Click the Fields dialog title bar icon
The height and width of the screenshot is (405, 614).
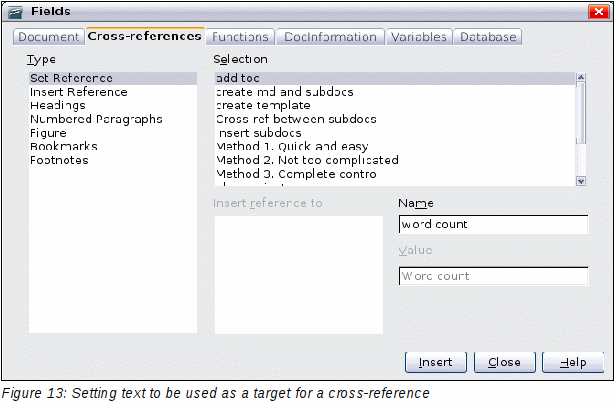[x=16, y=12]
